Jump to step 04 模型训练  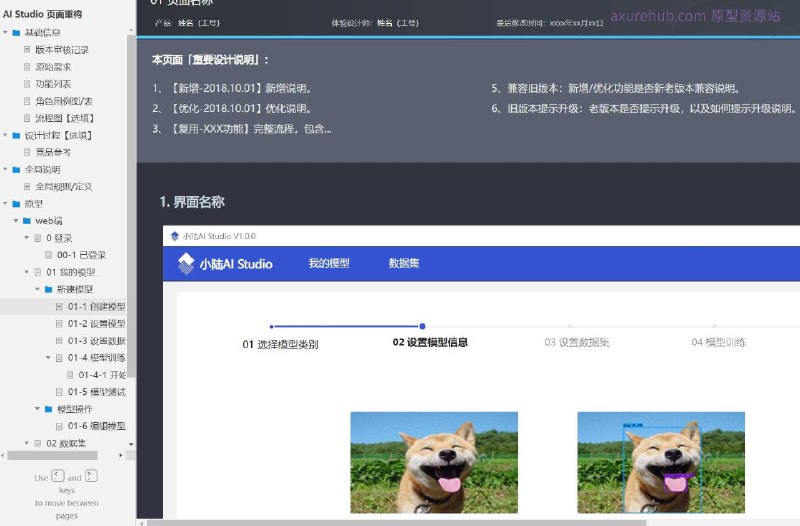(718, 342)
